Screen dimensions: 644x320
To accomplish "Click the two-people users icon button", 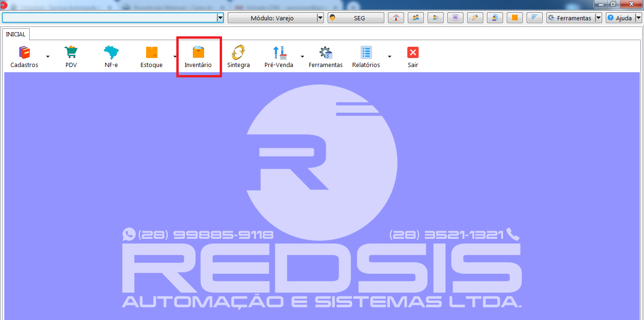I will pos(416,18).
